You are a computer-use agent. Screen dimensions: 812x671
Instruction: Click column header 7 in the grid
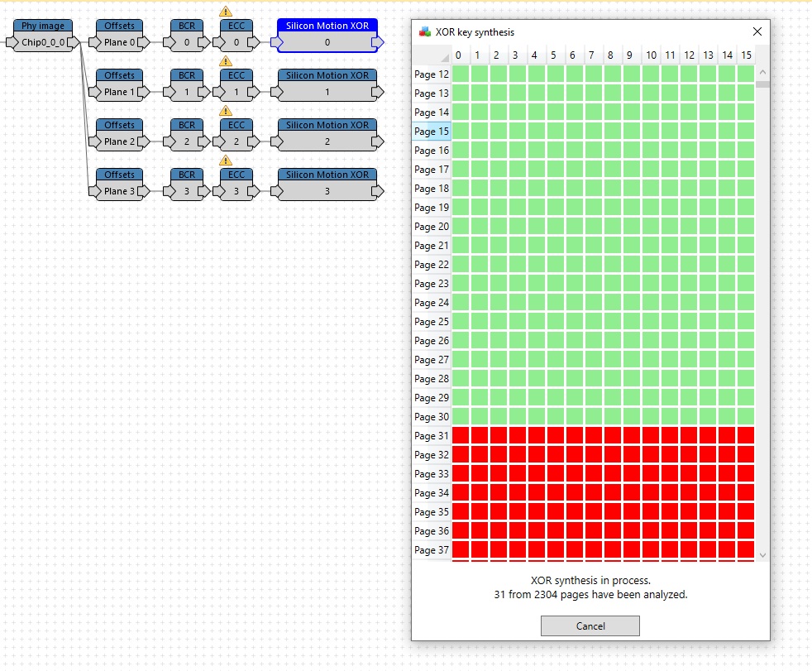pos(591,55)
